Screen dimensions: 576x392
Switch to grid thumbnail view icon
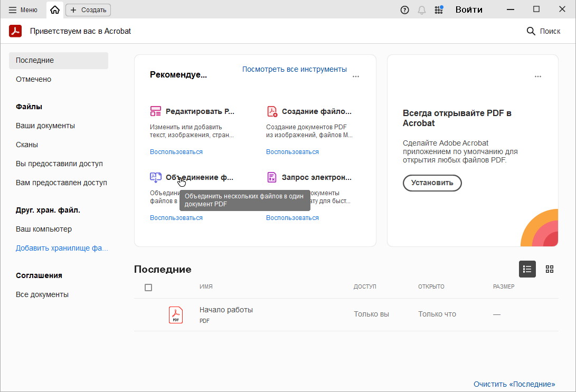(x=550, y=269)
